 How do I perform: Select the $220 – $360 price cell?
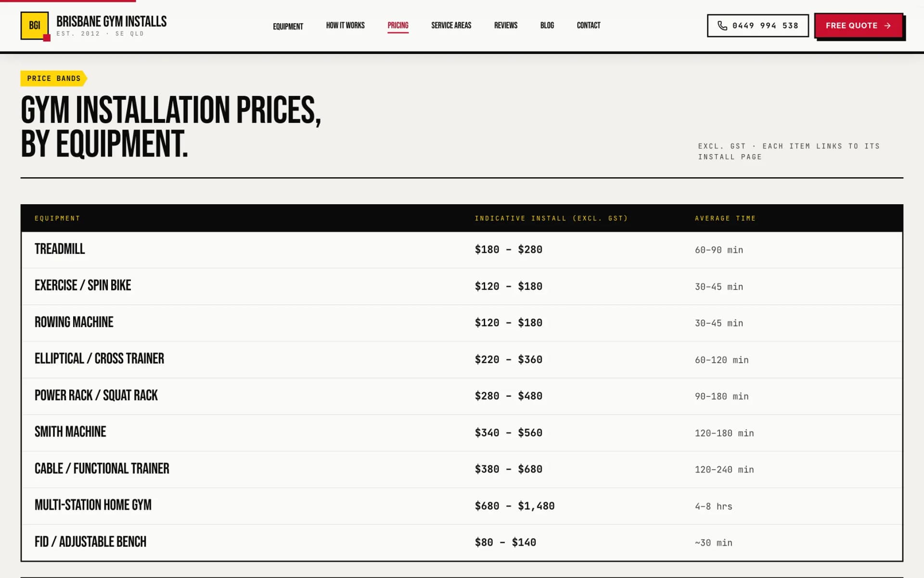(x=508, y=359)
